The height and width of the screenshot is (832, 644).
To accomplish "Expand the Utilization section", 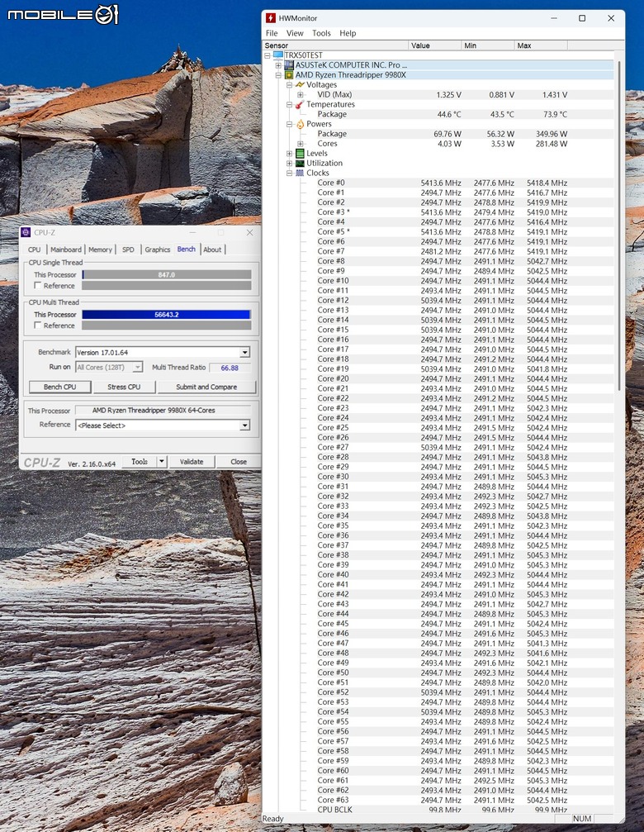I will [x=290, y=163].
